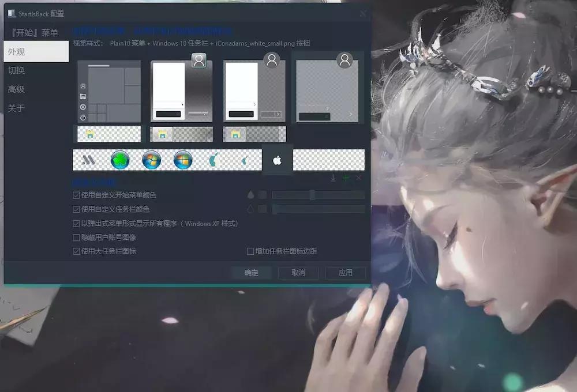Image resolution: width=577 pixels, height=392 pixels.
Task: Select the crescent moon start button
Action: coord(215,160)
